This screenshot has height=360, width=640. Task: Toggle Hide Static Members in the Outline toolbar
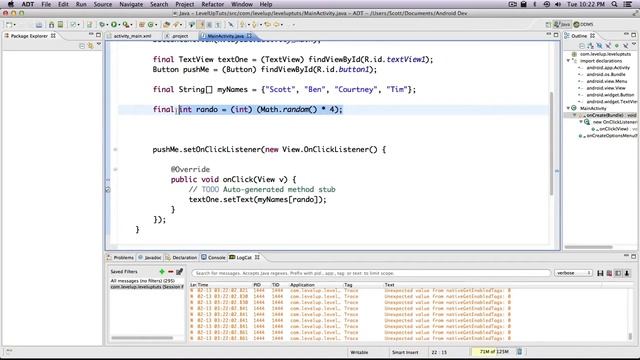pyautogui.click(x=608, y=46)
